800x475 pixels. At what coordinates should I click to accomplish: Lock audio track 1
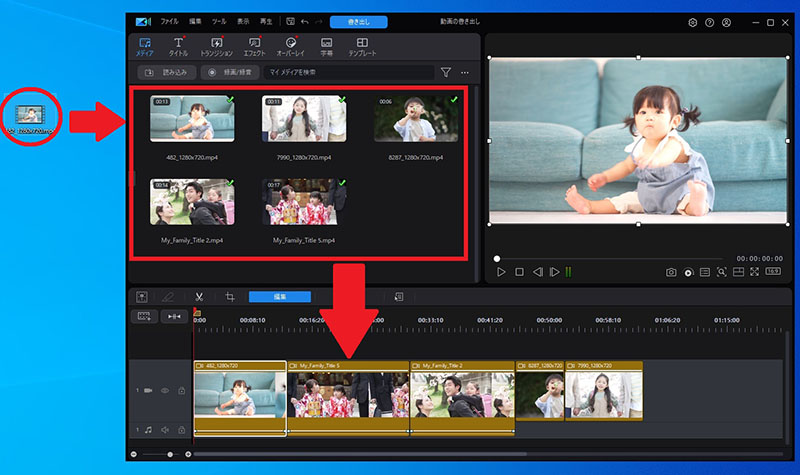(x=182, y=430)
